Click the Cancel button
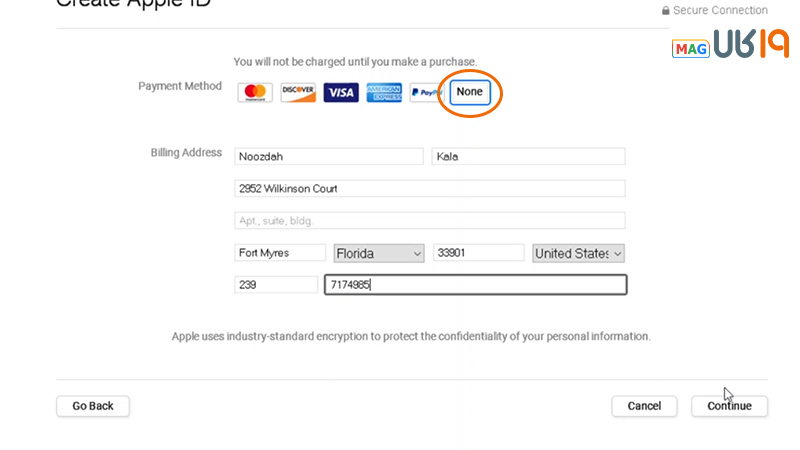The image size is (800, 450). pos(644,406)
